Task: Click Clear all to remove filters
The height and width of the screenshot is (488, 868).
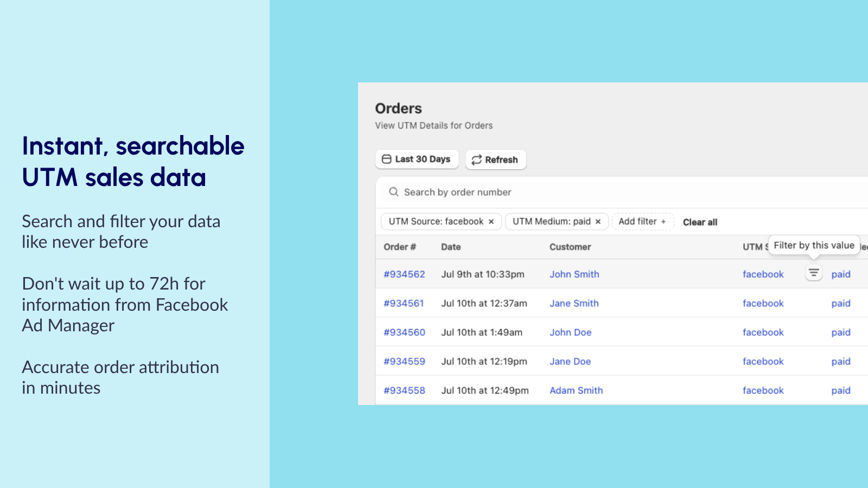Action: pyautogui.click(x=700, y=222)
